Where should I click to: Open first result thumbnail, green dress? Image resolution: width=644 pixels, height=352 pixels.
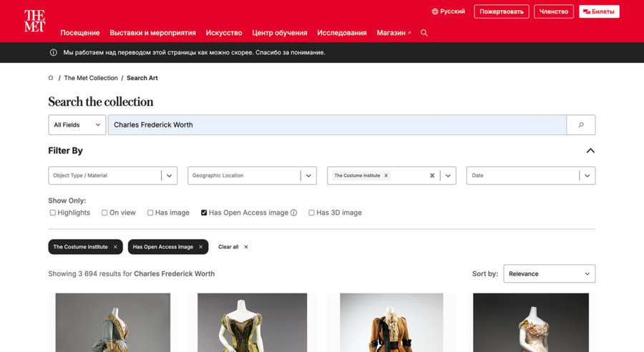(x=113, y=323)
